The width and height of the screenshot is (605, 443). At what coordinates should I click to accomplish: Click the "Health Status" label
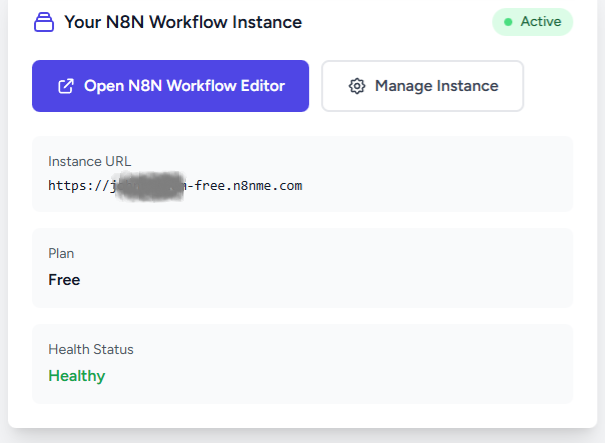(91, 349)
